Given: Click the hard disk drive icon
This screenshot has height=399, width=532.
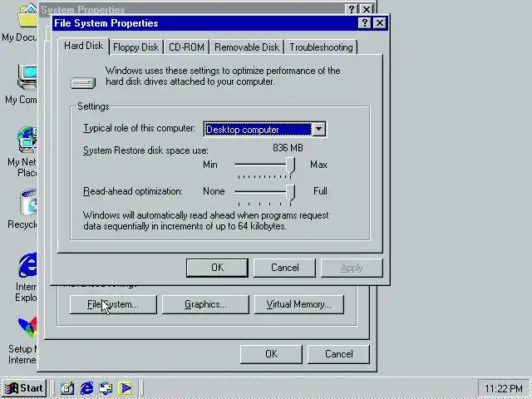Looking at the screenshot, I should 83,83.
